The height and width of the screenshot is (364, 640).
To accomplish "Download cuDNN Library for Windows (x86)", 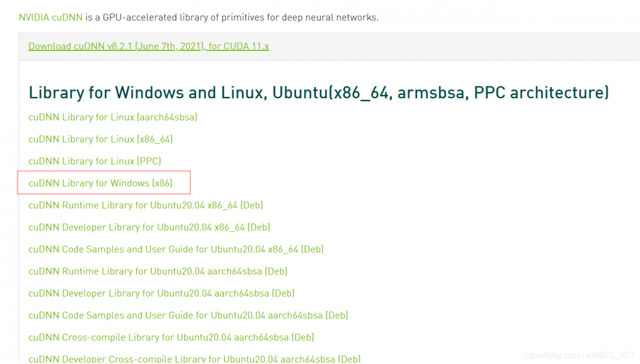I will coord(100,183).
